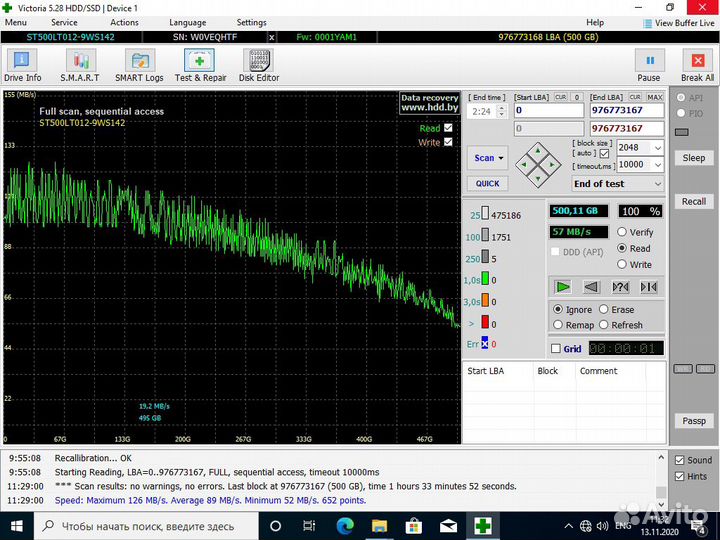This screenshot has width=720, height=540.
Task: Uncheck the Read graph checkbox
Action: 448,128
